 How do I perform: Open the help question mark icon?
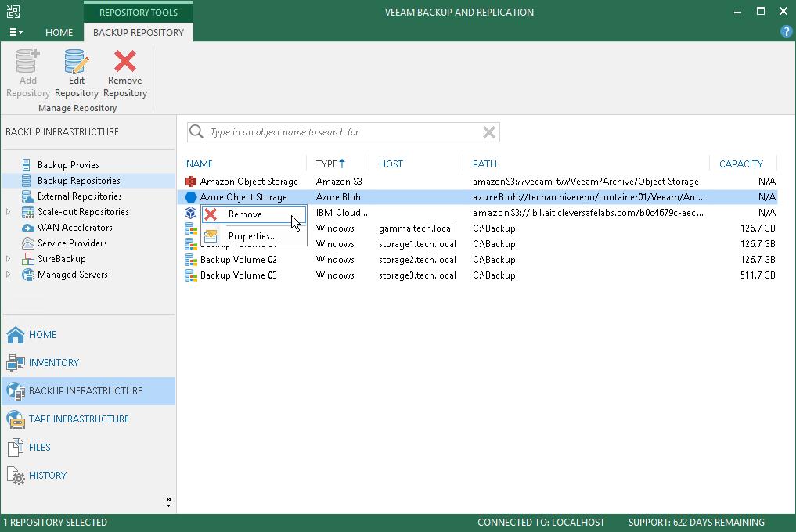pos(786,31)
